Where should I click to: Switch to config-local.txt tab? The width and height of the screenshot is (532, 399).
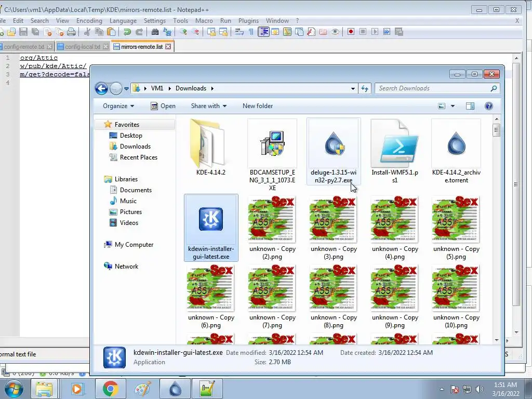point(83,46)
